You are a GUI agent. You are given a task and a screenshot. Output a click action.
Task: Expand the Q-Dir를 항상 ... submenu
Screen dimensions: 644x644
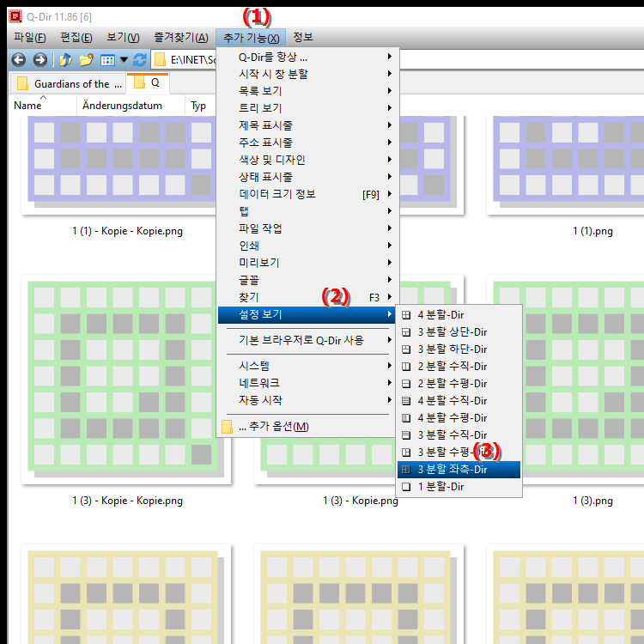coord(307,57)
